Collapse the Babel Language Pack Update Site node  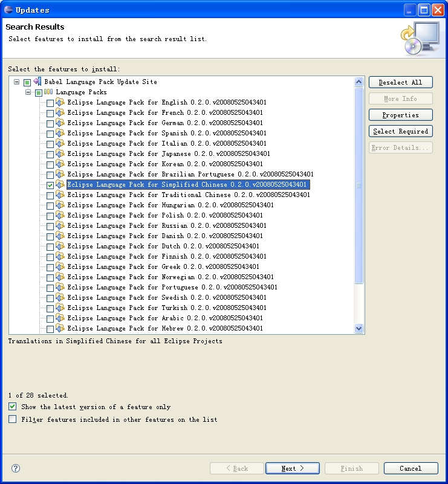[x=17, y=82]
